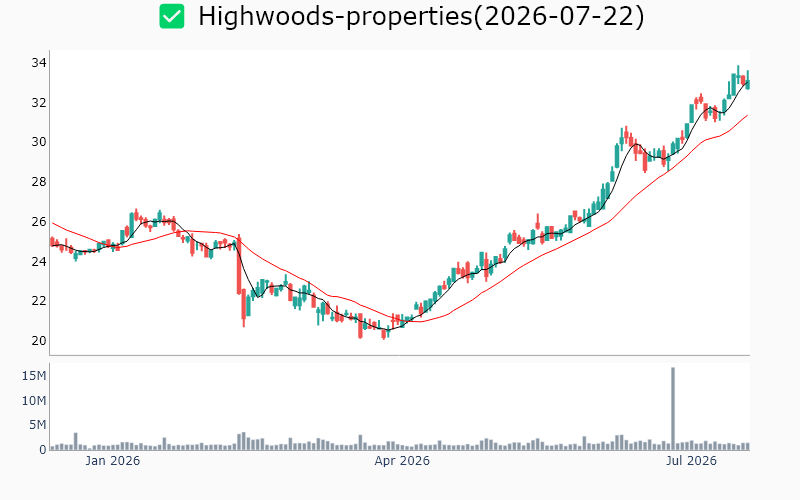
Task: Click the lowest red candlestick near 20
Action: 383,334
